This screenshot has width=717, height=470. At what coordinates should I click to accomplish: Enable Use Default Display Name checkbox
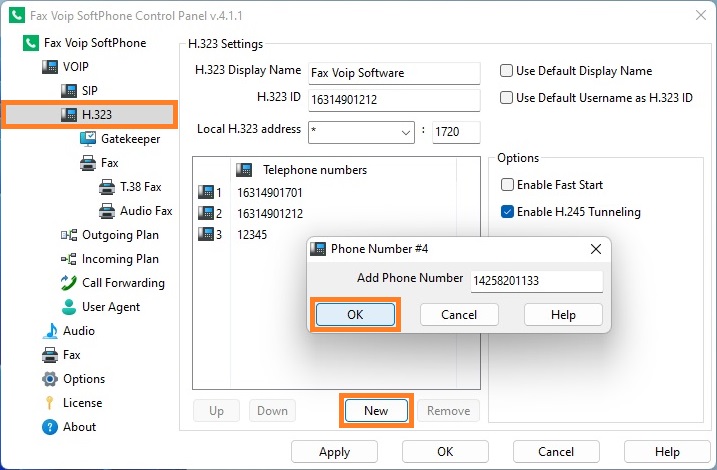[506, 70]
